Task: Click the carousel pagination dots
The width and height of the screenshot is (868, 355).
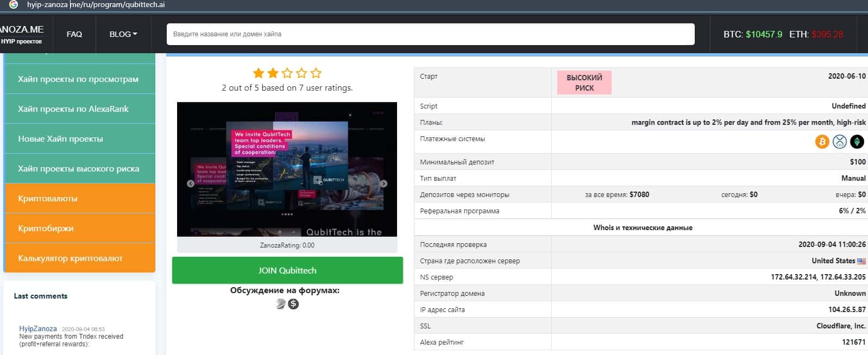Action: click(287, 214)
